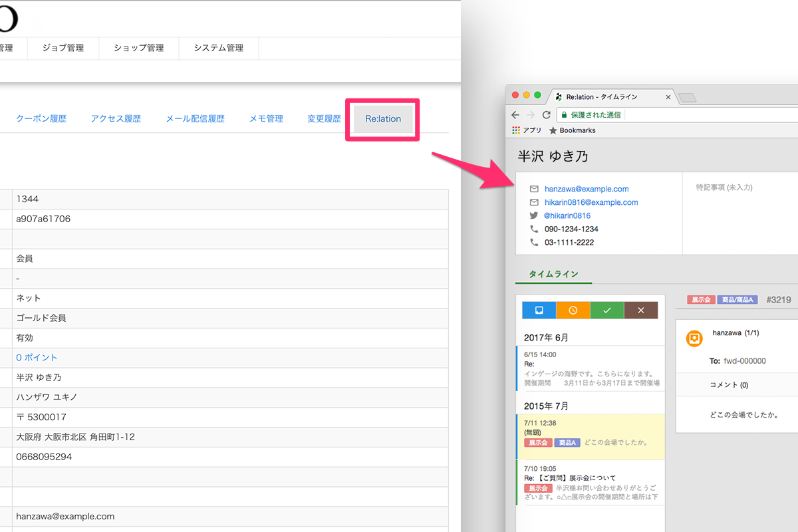Click the 大阪府 大阪市北区 角田町1-12 address cell

230,437
